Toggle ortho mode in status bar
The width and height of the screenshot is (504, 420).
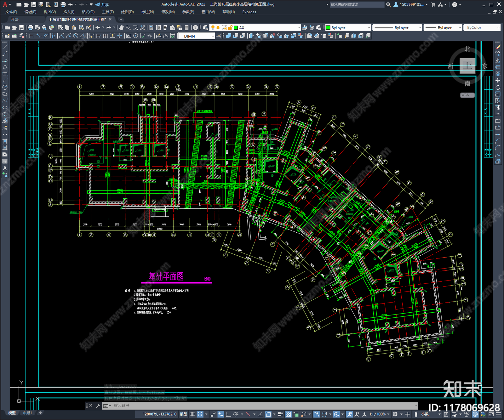(228, 414)
